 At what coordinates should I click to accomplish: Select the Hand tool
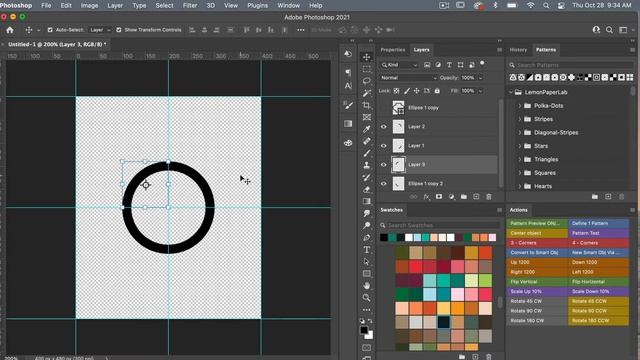pos(367,286)
